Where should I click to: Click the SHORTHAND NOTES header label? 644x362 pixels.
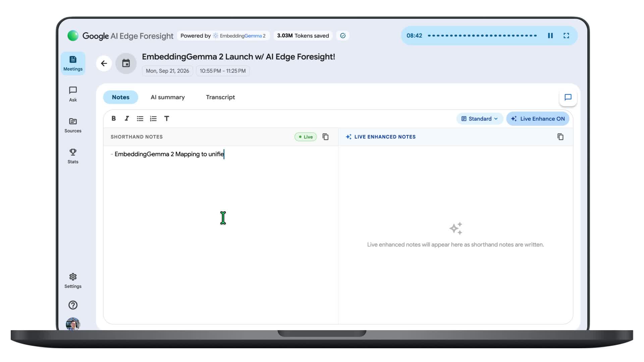[x=137, y=137]
